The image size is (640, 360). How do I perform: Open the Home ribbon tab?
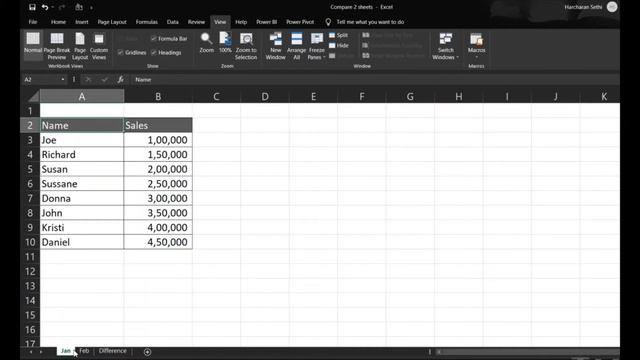pos(58,22)
